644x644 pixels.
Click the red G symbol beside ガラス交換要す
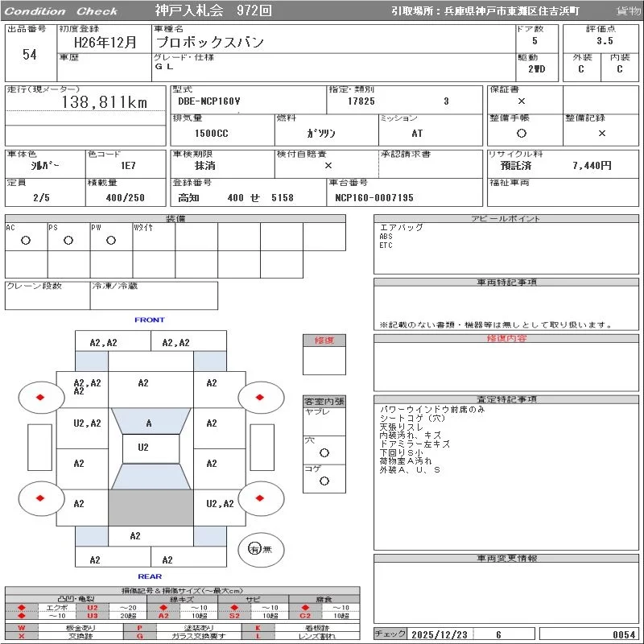[x=140, y=636]
